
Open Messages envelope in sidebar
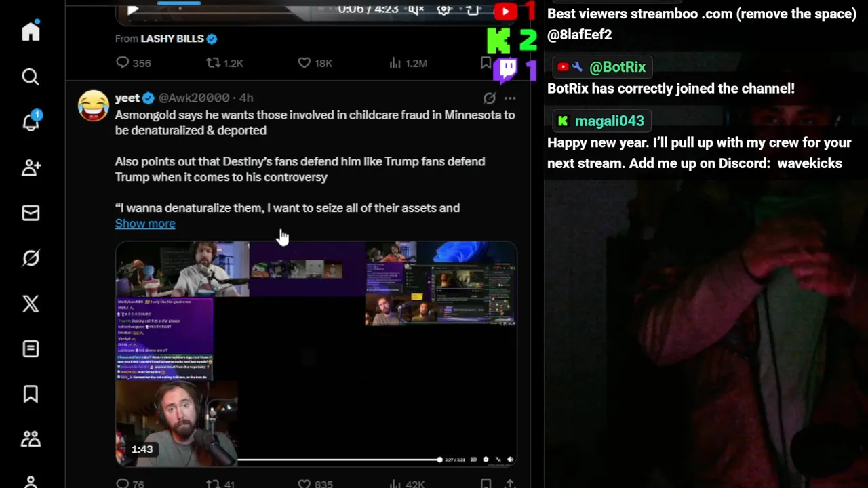(x=31, y=213)
